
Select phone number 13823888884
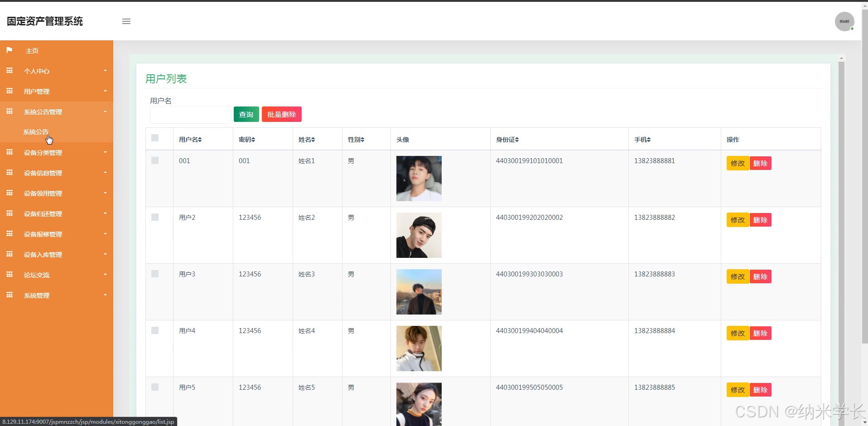coord(655,331)
